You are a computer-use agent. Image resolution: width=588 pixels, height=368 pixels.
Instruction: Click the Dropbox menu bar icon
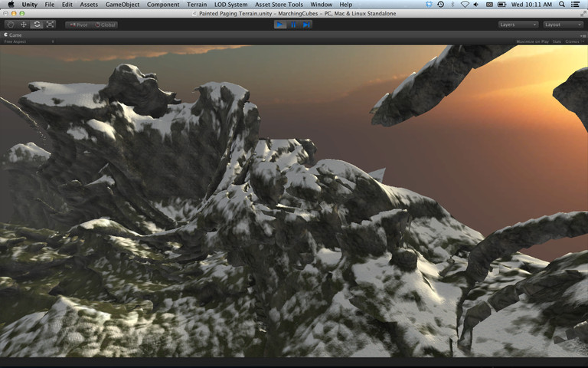(x=427, y=5)
